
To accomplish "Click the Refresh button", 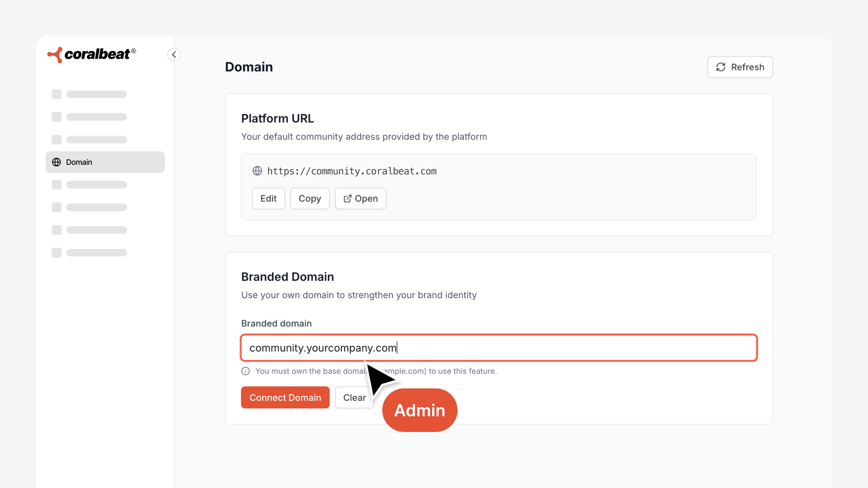I will coord(740,67).
